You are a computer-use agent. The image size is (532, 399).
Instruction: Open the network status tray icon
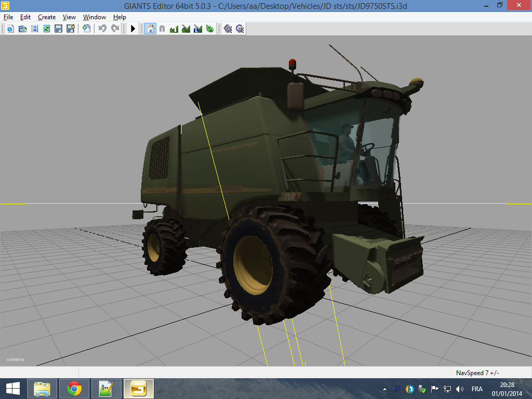pyautogui.click(x=447, y=389)
